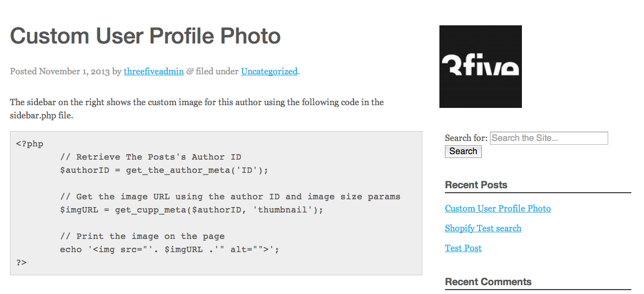This screenshot has height=294, width=644.
Task: Click the echo img src code line
Action: [x=169, y=250]
